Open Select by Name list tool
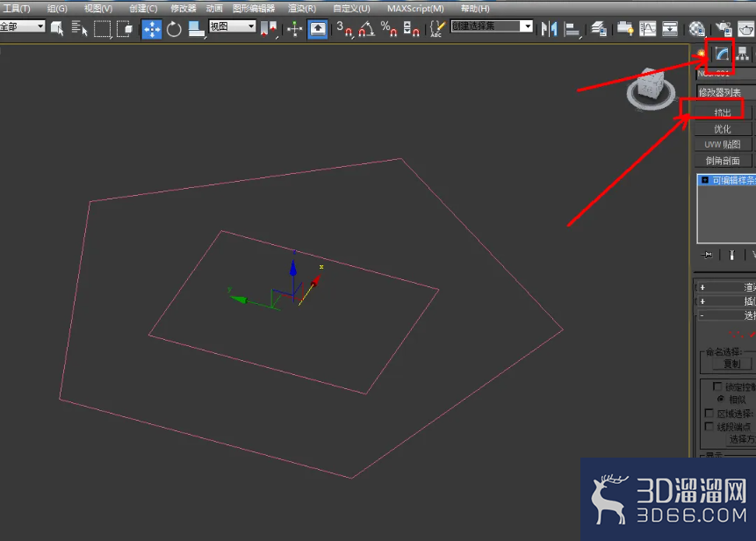This screenshot has width=756, height=541. (x=79, y=28)
